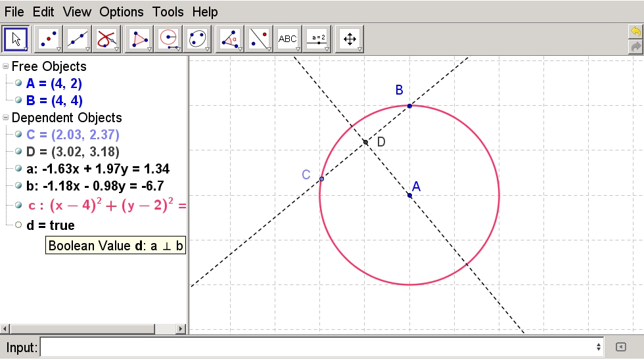Click inside the Input text field
This screenshot has width=644, height=360.
tap(315, 347)
